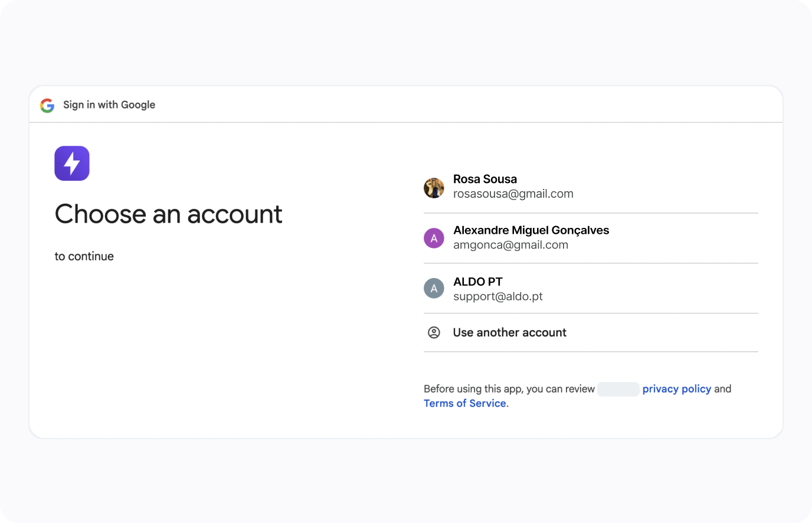Open the Terms of Service link
Image resolution: width=812 pixels, height=523 pixels.
pyautogui.click(x=465, y=403)
